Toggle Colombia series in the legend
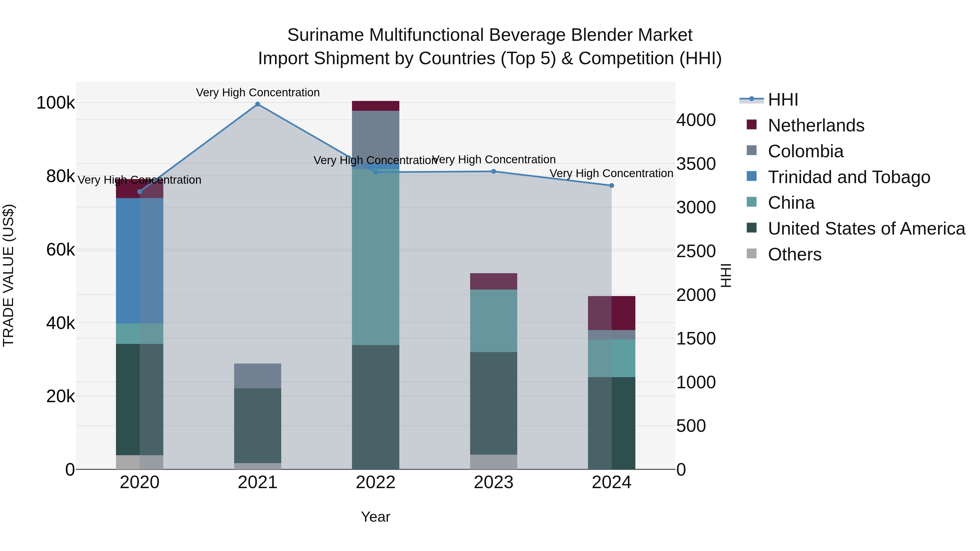The width and height of the screenshot is (980, 551). coord(795,151)
